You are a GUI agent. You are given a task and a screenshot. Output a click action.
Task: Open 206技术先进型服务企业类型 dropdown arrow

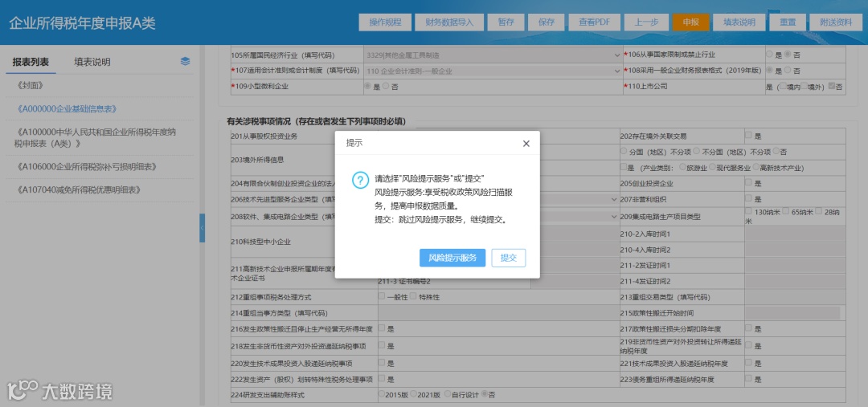pos(615,199)
